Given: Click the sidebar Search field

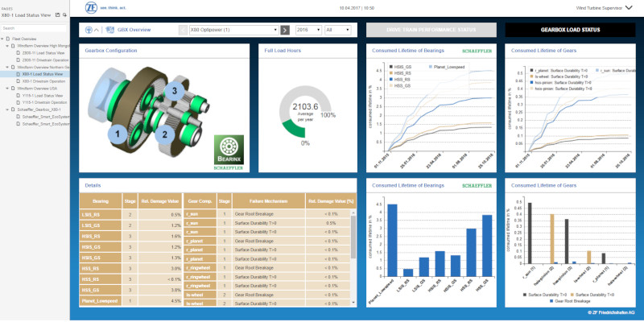Looking at the screenshot, I should pos(32,26).
